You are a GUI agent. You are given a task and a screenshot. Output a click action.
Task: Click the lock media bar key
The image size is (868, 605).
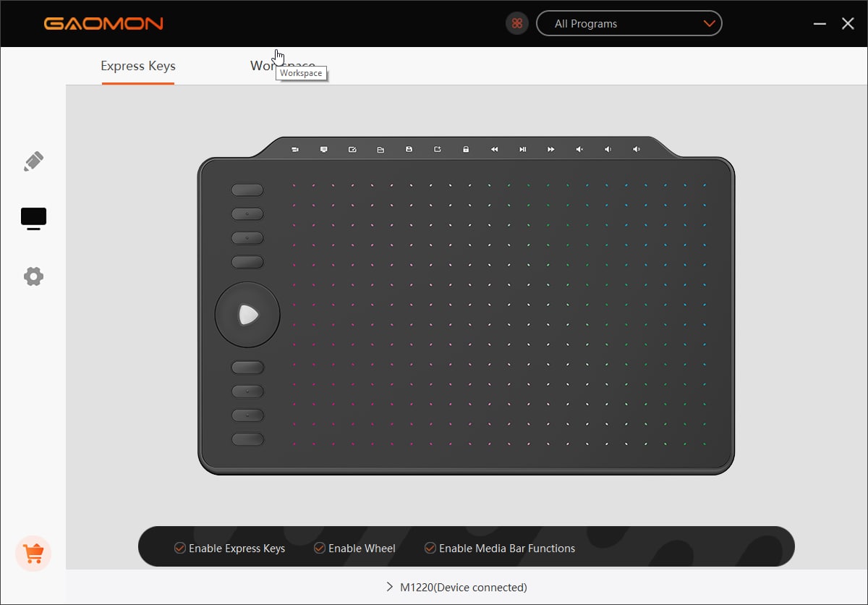(466, 149)
